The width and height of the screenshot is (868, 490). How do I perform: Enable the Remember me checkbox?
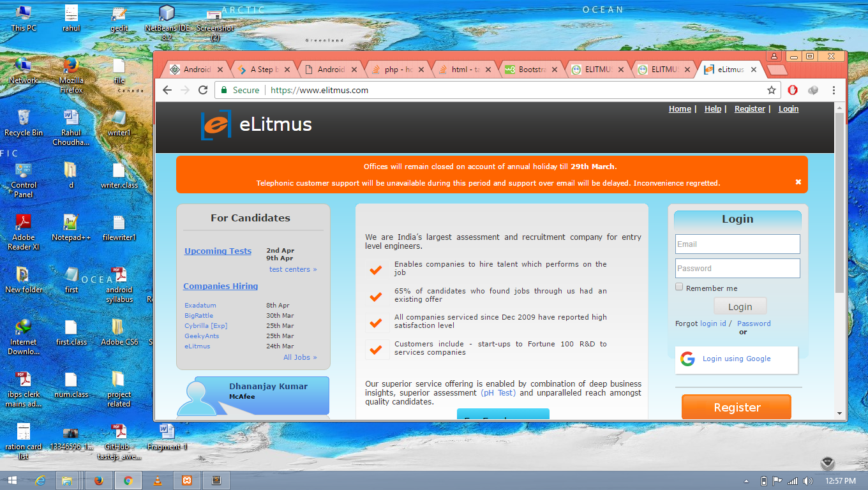(x=679, y=287)
